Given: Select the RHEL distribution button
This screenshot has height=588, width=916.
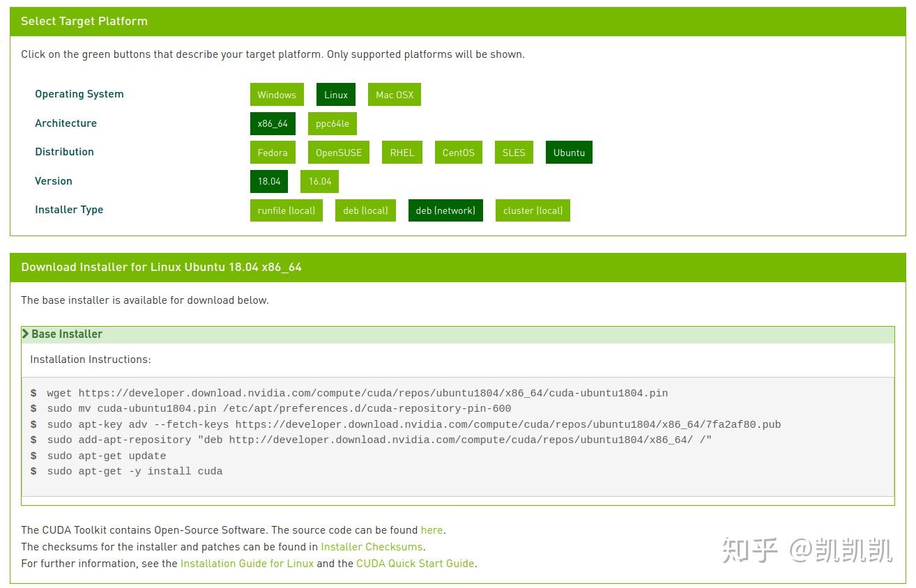Looking at the screenshot, I should (402, 153).
